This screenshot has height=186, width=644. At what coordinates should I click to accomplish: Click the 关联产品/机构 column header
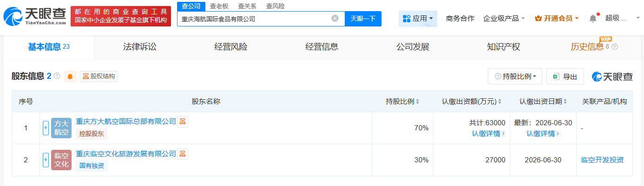pos(604,102)
